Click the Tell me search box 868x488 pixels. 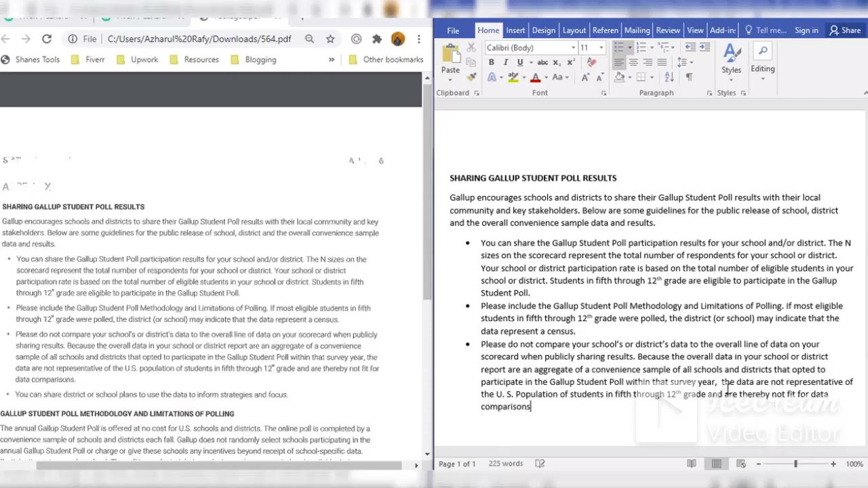tap(766, 30)
